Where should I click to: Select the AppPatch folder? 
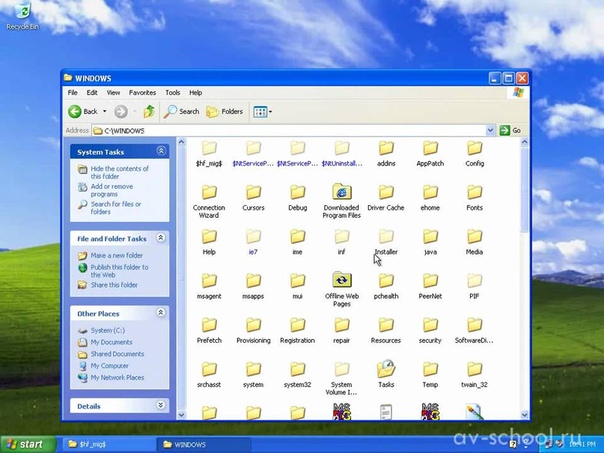(430, 154)
